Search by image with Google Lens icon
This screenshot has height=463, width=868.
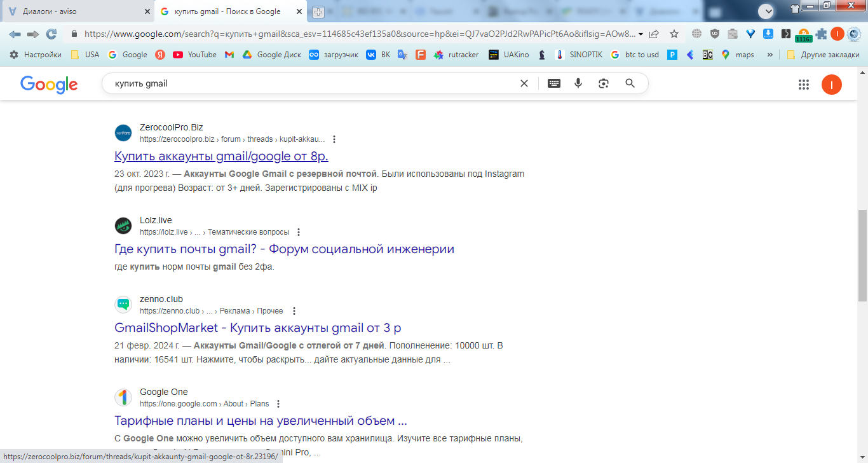(x=604, y=83)
